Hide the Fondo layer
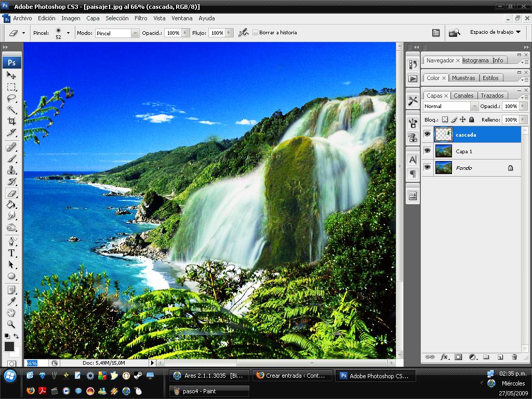Image resolution: width=532 pixels, height=399 pixels. 428,167
